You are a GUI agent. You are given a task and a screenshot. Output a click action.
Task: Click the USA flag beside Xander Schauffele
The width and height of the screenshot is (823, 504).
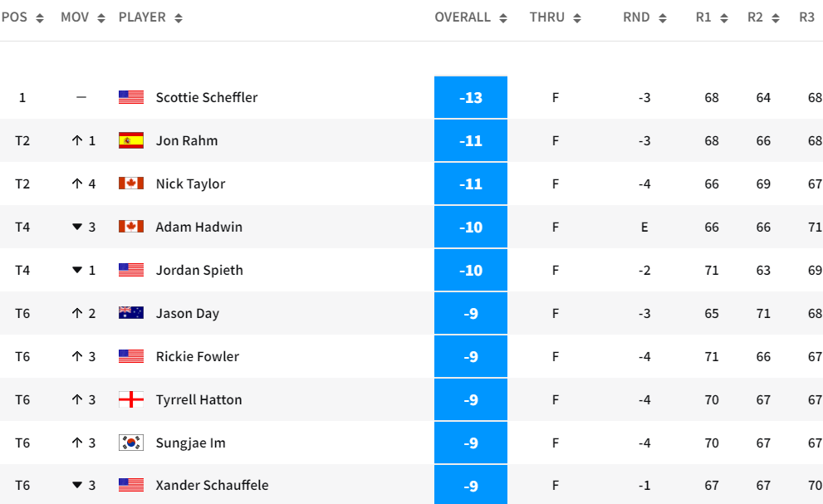pyautogui.click(x=131, y=485)
